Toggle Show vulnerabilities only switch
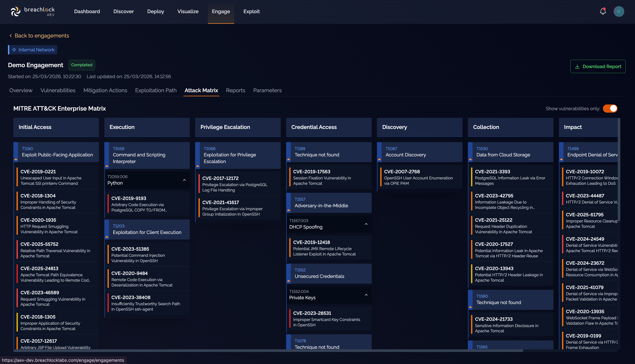This screenshot has width=635, height=364. (610, 109)
